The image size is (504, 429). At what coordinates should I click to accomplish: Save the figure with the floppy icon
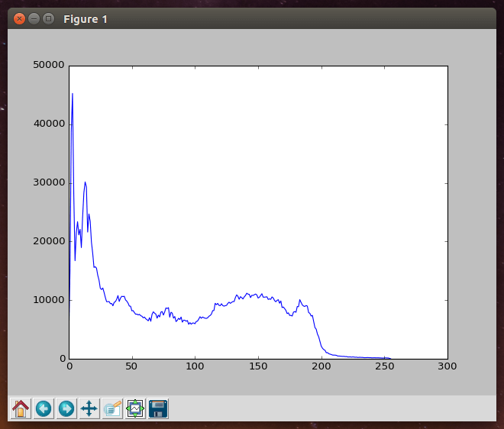pyautogui.click(x=158, y=408)
